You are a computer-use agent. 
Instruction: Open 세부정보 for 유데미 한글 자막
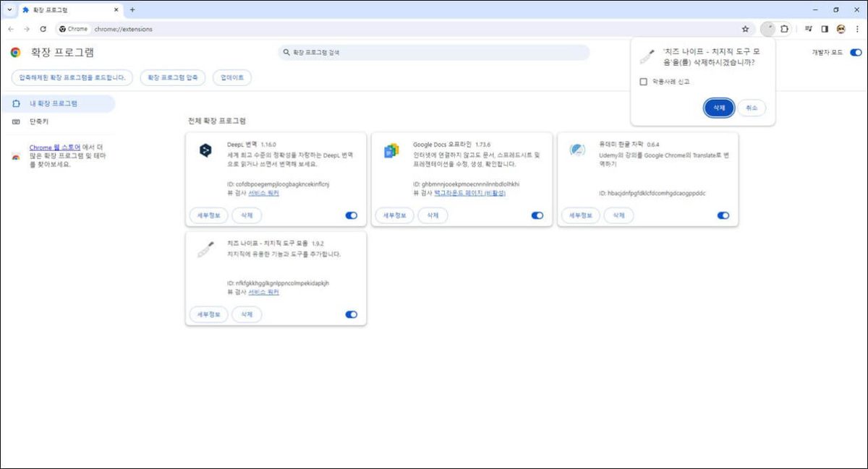click(x=580, y=215)
